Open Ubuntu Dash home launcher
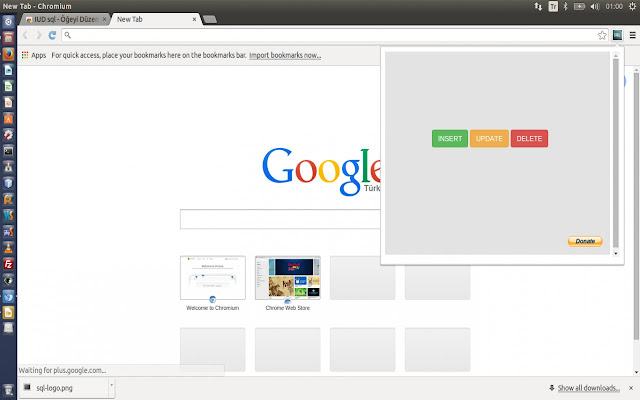Screen dimensions: 640x400 point(8,22)
